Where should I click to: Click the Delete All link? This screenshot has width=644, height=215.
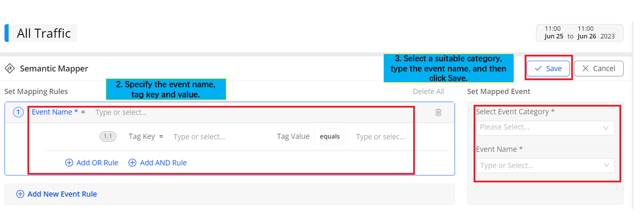428,91
